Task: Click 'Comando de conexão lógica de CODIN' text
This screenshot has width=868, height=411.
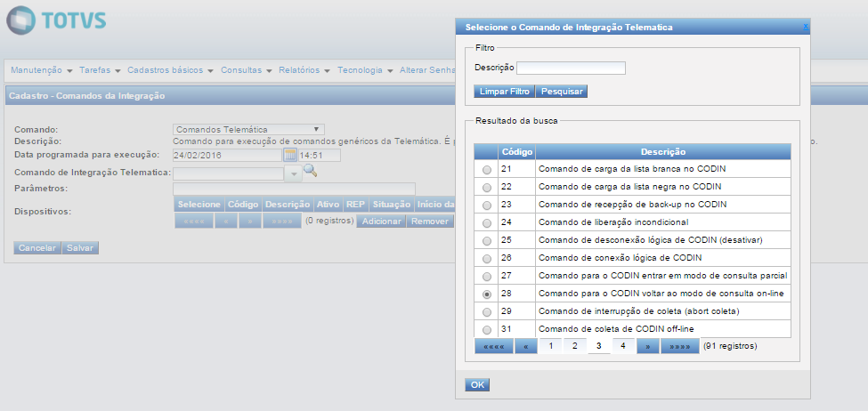Action: click(x=620, y=258)
